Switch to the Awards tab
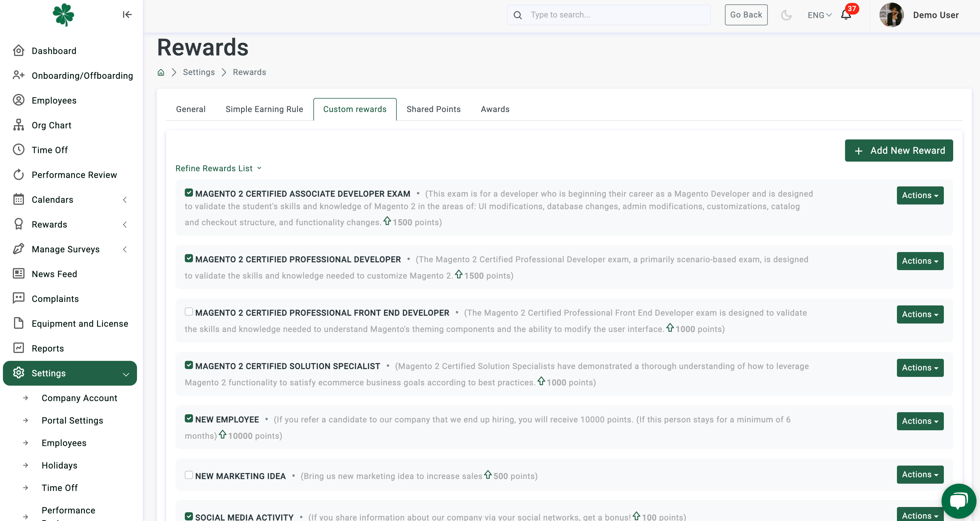 (495, 109)
